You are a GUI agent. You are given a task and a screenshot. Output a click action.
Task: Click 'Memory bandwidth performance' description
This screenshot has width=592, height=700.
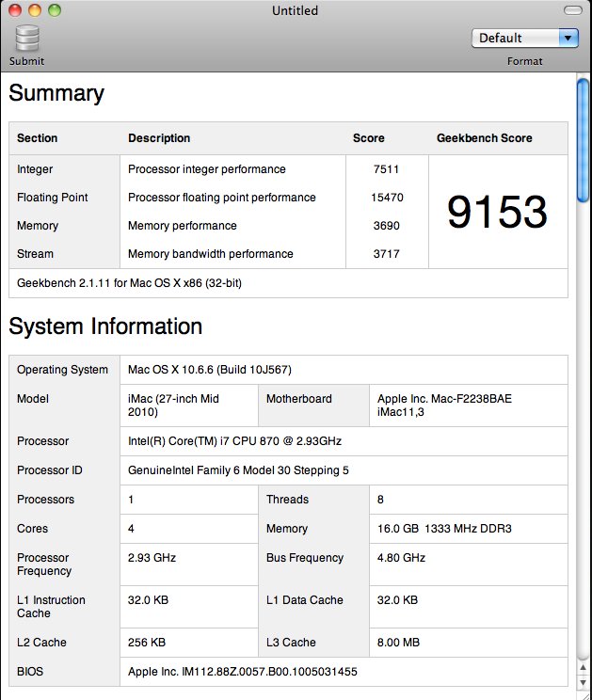[x=211, y=254]
